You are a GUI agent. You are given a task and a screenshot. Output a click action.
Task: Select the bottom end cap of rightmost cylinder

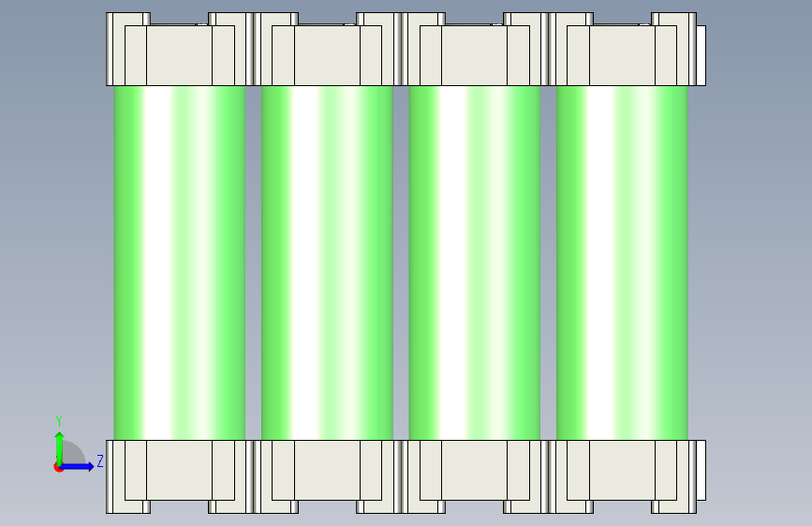(627, 476)
